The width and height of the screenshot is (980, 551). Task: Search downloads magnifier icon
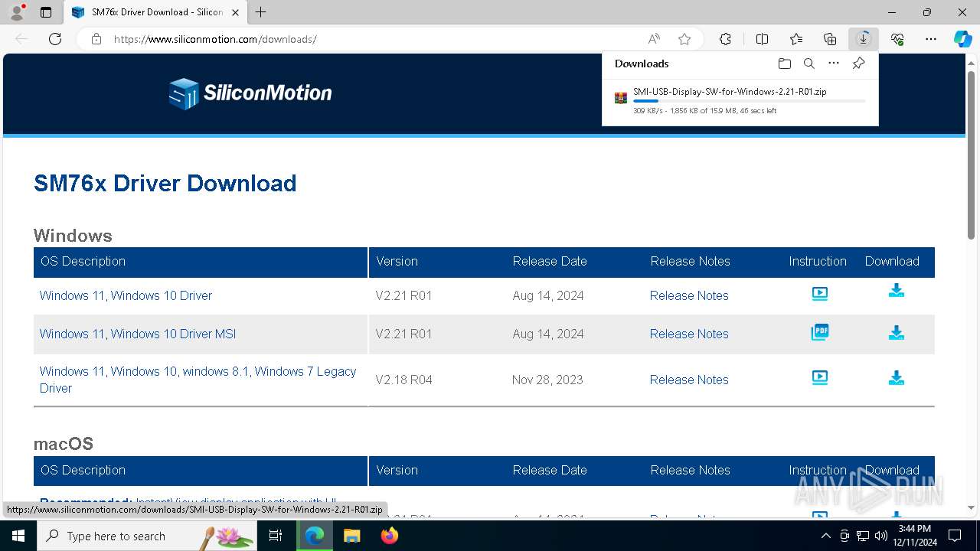[x=808, y=64]
